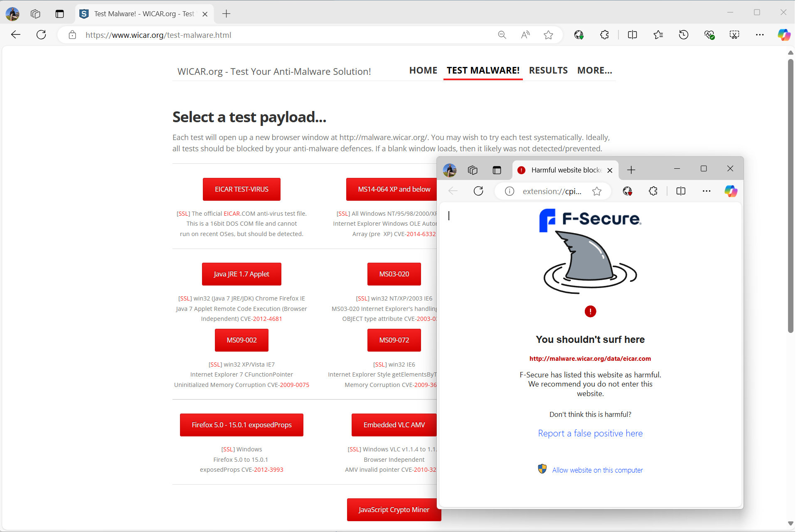This screenshot has width=798, height=532.
Task: Click the browser profile avatar icon
Action: 12,13
